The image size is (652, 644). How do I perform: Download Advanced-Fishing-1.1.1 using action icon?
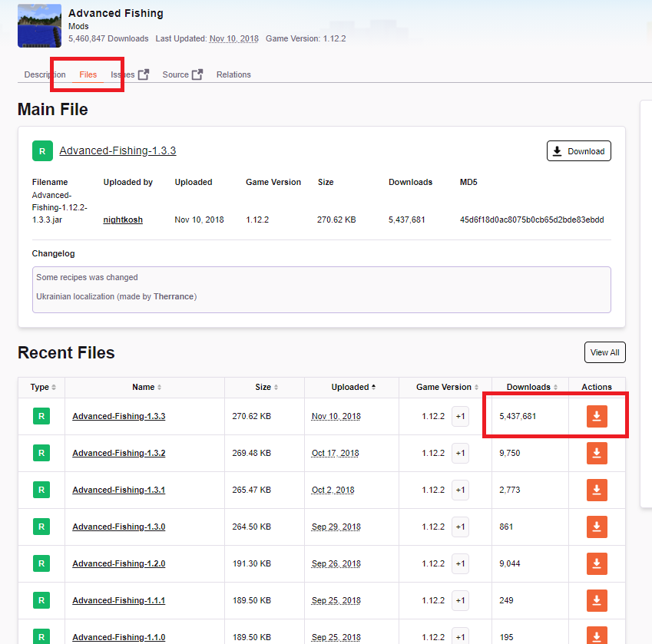597,600
